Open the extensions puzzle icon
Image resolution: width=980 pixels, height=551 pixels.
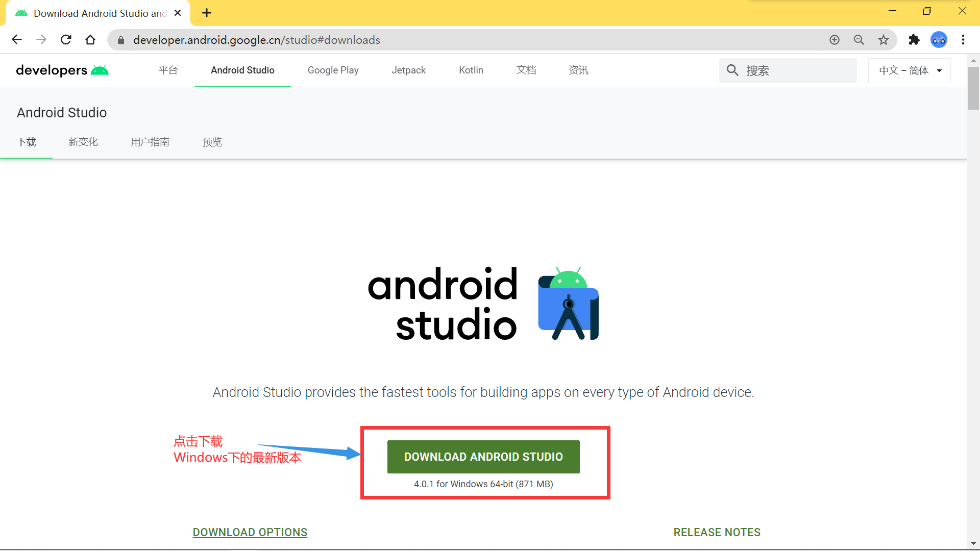914,40
